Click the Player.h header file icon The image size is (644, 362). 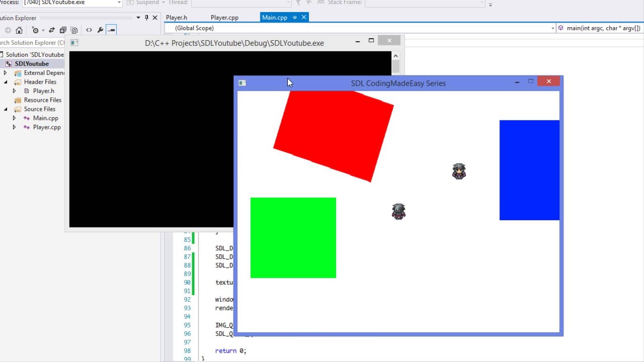[27, 91]
